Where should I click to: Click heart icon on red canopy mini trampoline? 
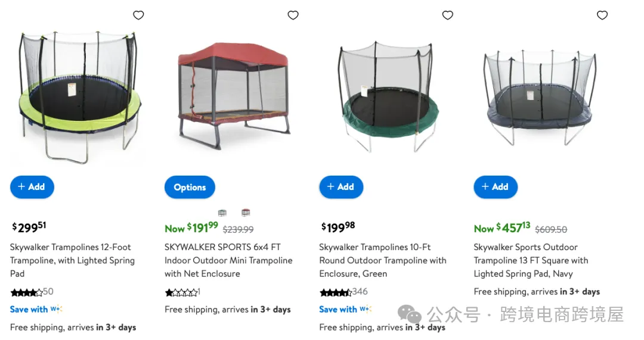293,15
